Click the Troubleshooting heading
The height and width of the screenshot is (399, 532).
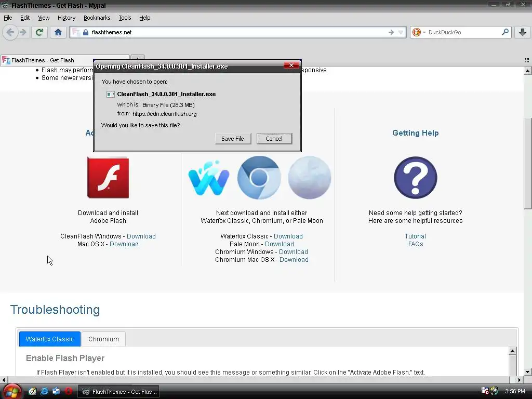[55, 310]
